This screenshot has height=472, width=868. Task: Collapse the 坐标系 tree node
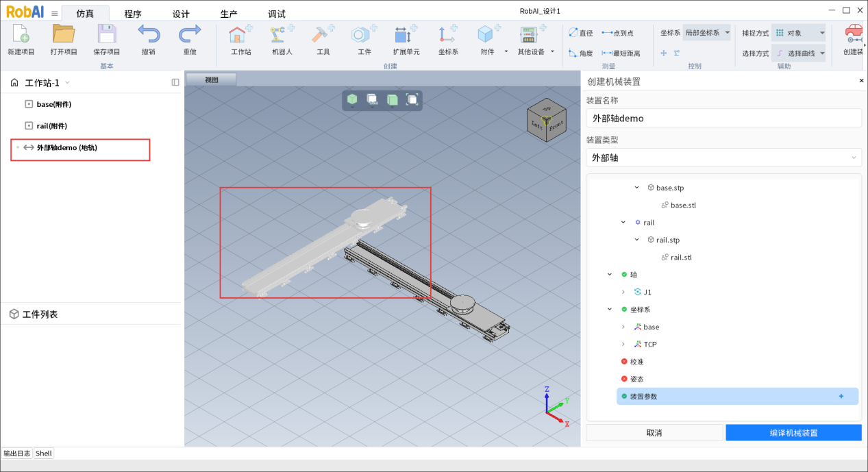click(x=610, y=309)
